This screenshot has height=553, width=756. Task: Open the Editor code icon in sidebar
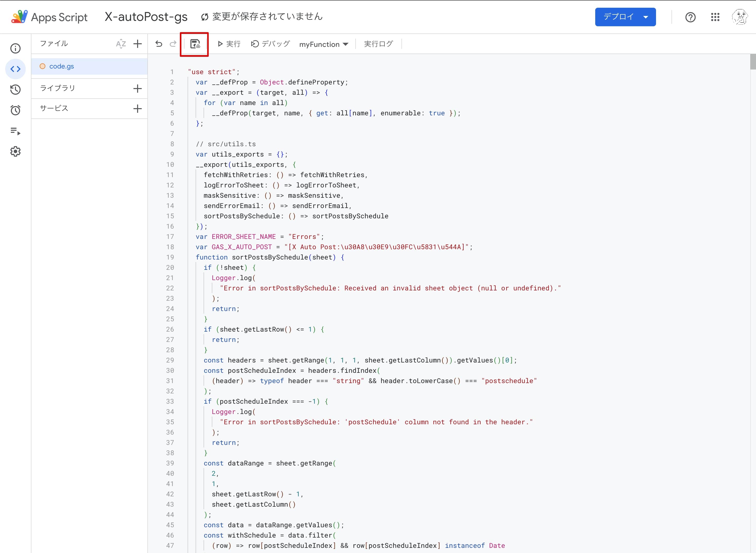tap(15, 69)
